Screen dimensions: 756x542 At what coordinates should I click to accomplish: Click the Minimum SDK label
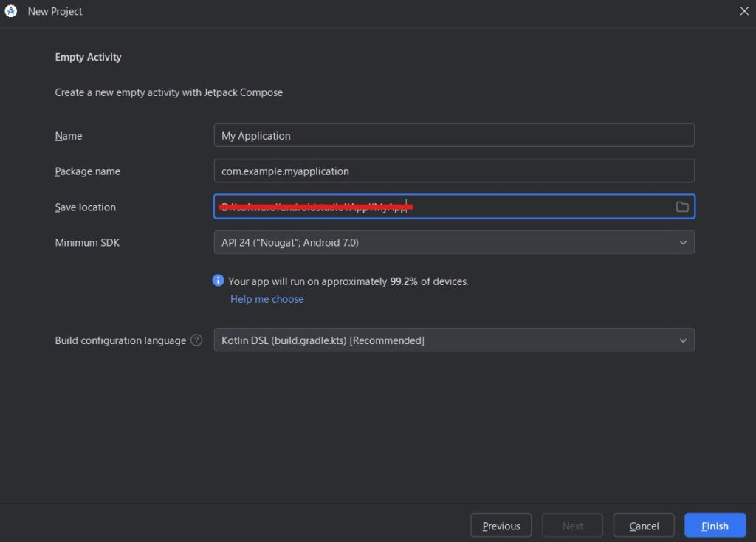tap(87, 242)
